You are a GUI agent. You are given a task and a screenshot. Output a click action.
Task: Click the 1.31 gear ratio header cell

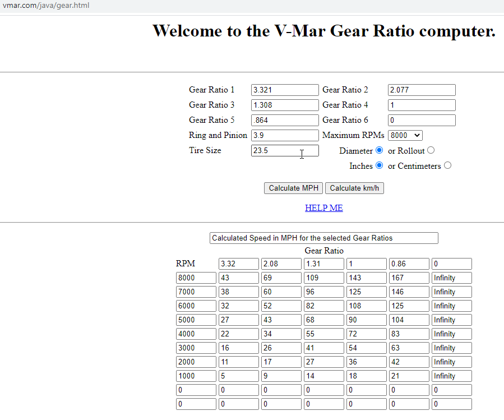click(x=323, y=264)
